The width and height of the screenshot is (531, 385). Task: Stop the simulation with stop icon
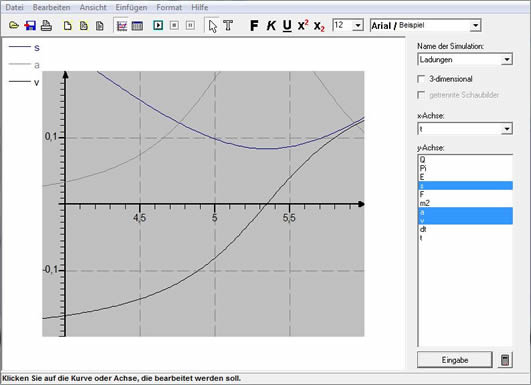174,25
